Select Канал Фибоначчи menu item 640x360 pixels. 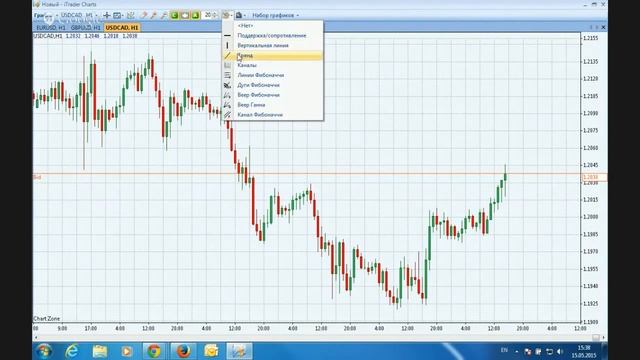(x=273, y=115)
